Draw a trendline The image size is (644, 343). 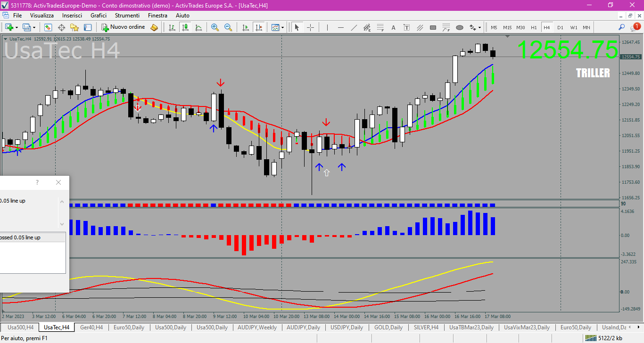click(354, 27)
